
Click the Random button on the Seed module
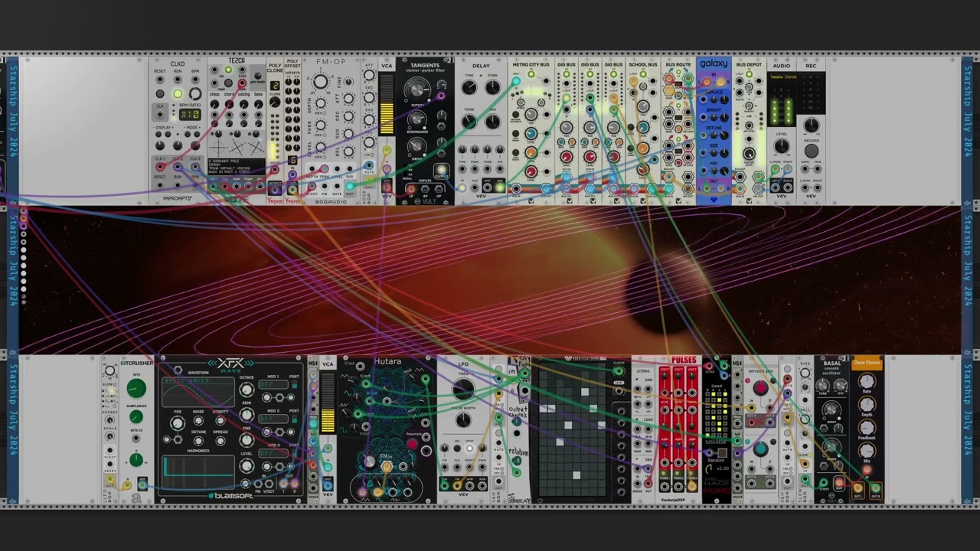pos(722,453)
